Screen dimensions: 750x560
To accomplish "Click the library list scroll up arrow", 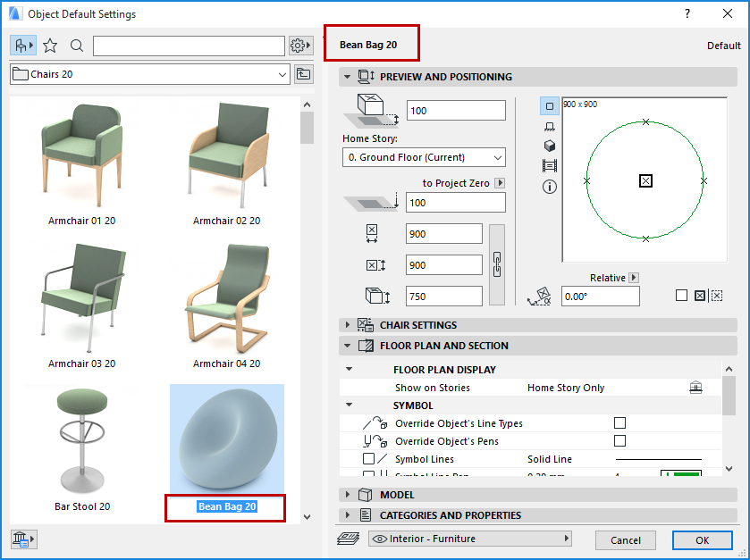I will click(x=308, y=104).
